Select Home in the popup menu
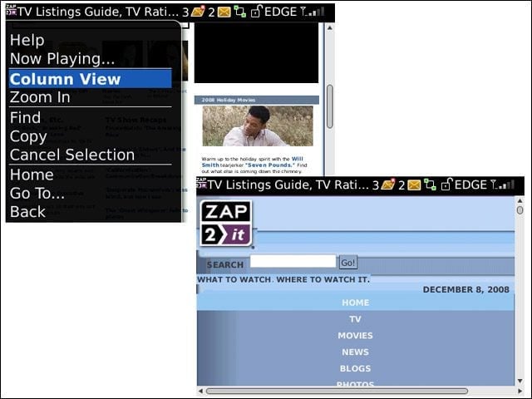 click(32, 175)
